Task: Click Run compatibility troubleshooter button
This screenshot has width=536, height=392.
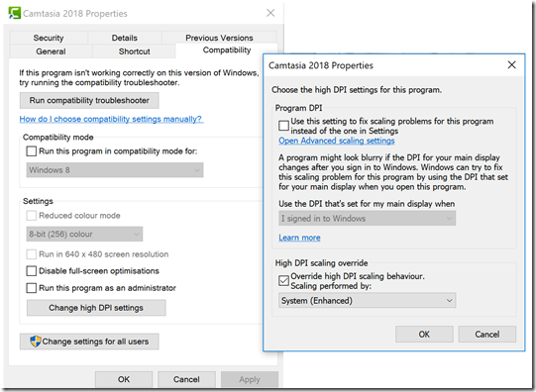Action: click(x=89, y=100)
